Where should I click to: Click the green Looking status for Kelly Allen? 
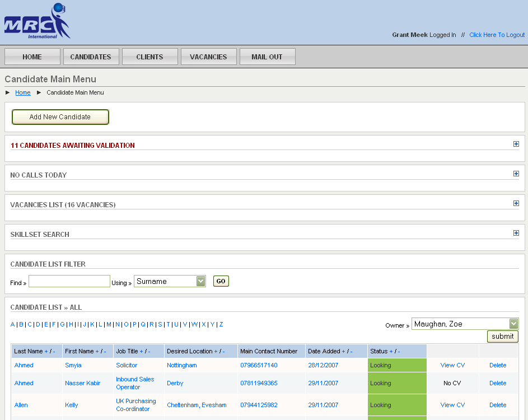396,405
